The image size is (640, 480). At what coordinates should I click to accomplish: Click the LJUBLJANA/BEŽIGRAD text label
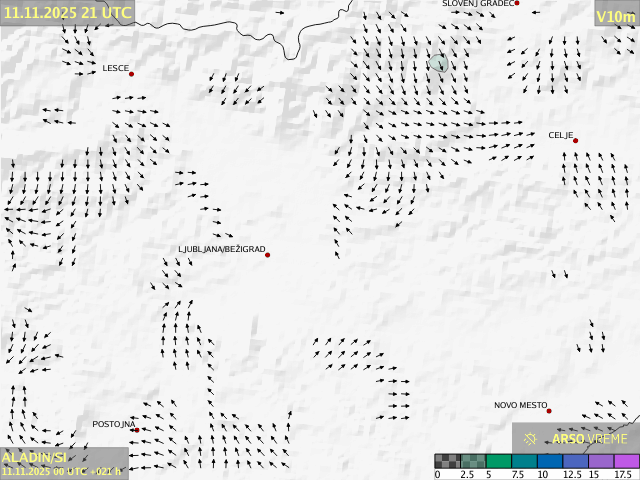(221, 249)
